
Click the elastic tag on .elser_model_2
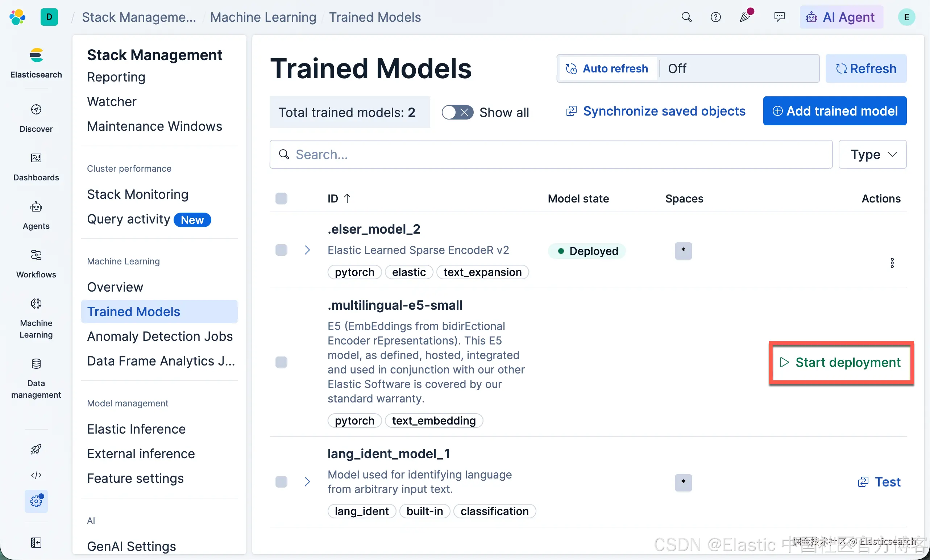click(409, 272)
